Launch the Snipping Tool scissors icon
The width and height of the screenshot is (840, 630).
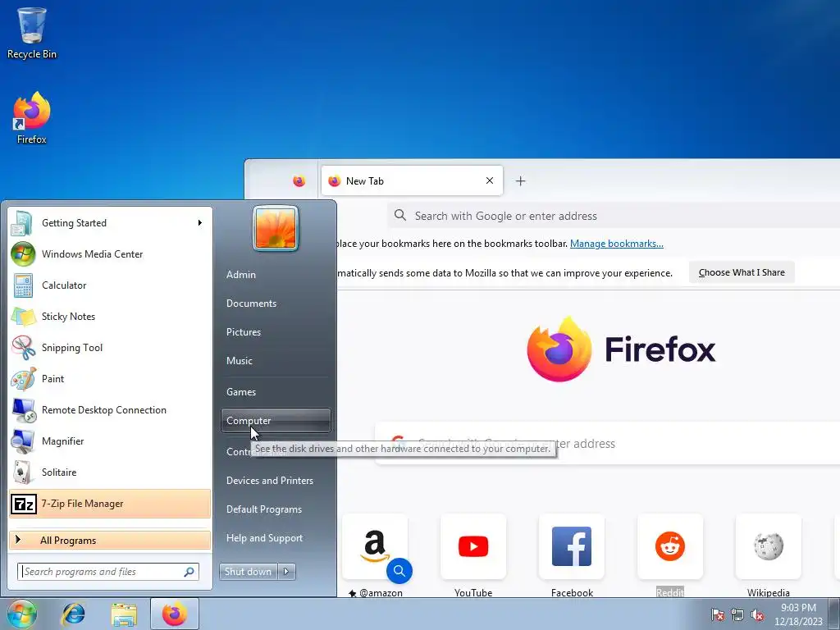click(23, 348)
